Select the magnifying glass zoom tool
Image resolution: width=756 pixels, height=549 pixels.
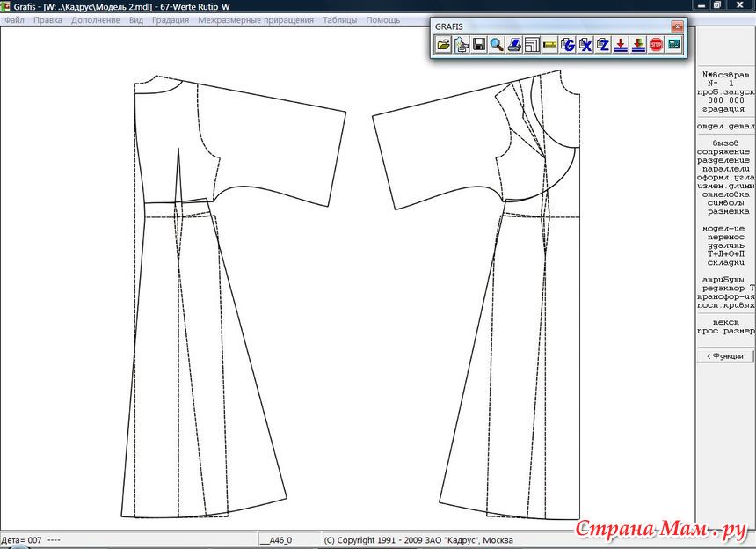click(x=497, y=45)
